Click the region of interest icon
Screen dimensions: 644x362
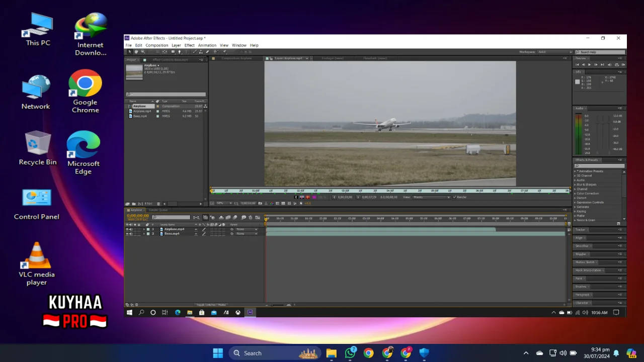[x=277, y=203]
